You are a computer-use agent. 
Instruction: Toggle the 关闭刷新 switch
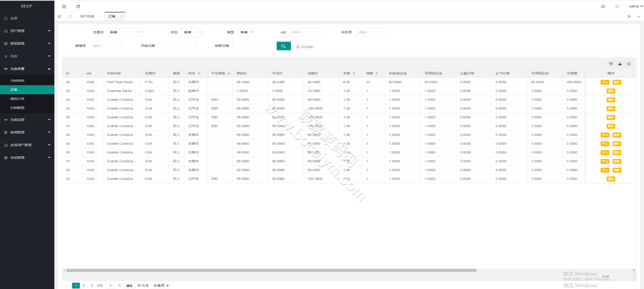pos(305,47)
